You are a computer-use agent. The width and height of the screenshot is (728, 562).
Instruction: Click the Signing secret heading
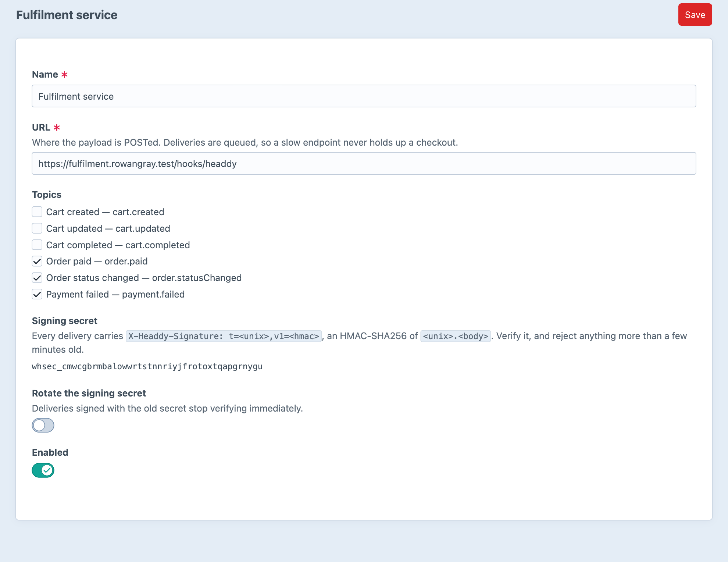(65, 321)
